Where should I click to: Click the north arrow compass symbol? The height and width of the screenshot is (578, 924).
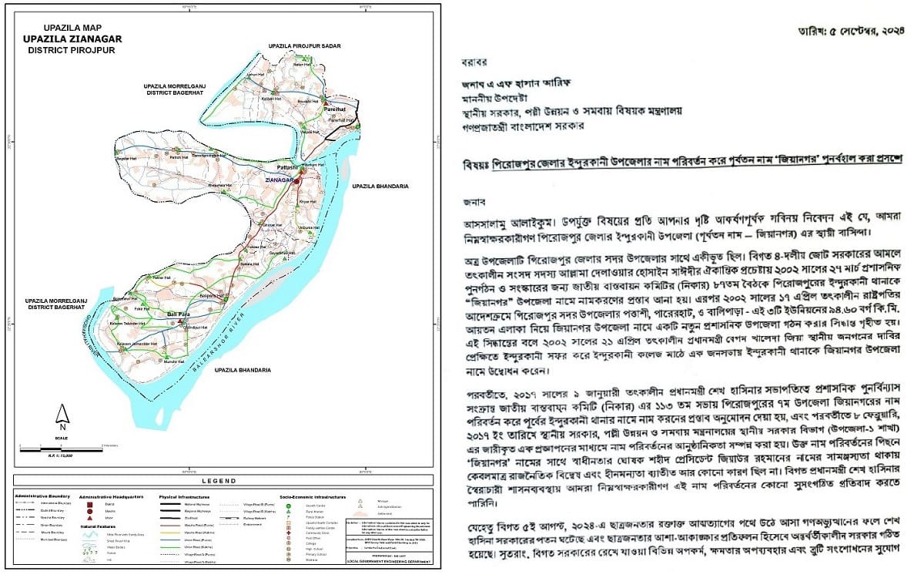point(63,416)
